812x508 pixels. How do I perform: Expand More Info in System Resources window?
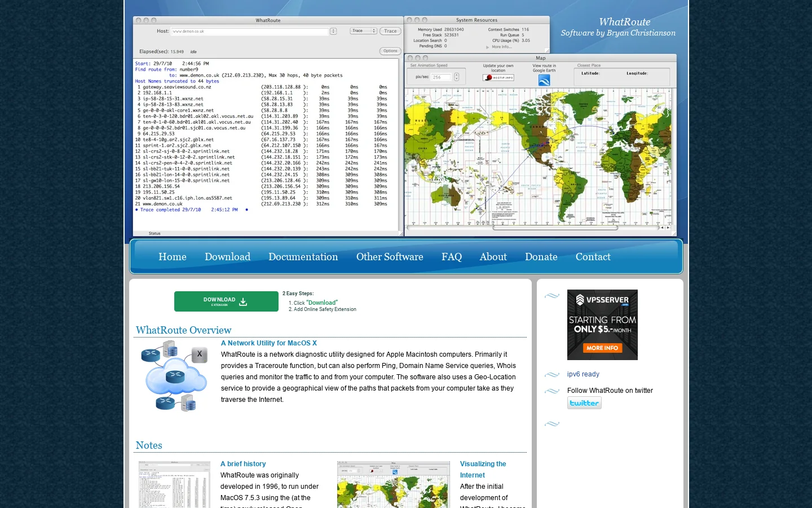pyautogui.click(x=499, y=47)
